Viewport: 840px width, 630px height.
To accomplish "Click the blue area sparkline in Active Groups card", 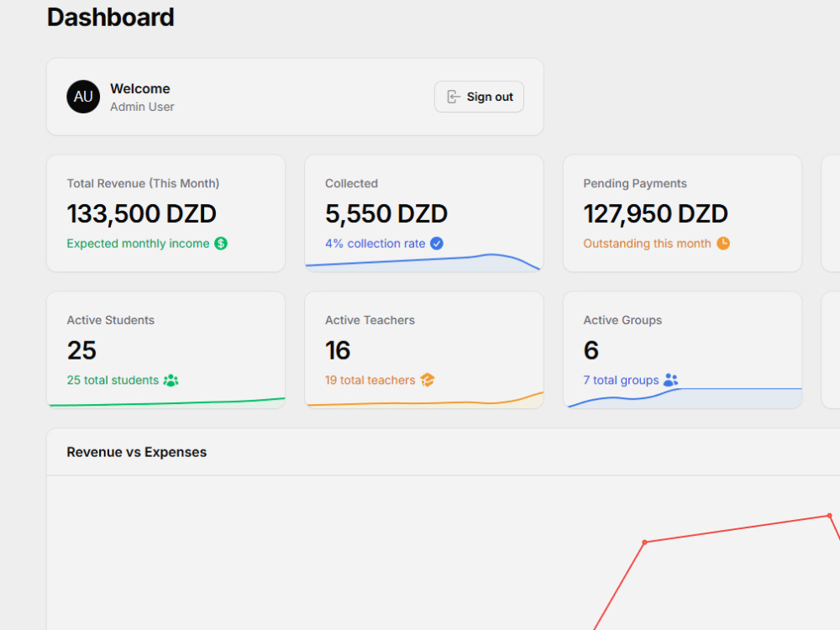I will tap(684, 397).
